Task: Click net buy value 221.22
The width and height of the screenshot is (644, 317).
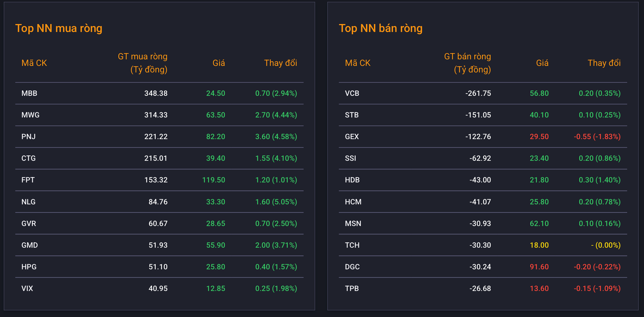Action: (156, 137)
